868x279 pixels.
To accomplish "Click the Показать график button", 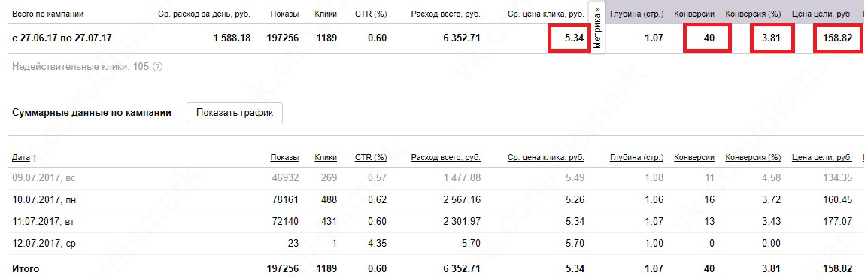I will (235, 112).
